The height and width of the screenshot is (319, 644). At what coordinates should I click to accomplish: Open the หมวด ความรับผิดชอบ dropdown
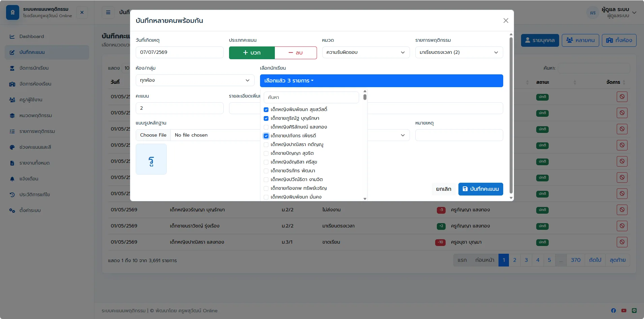366,52
